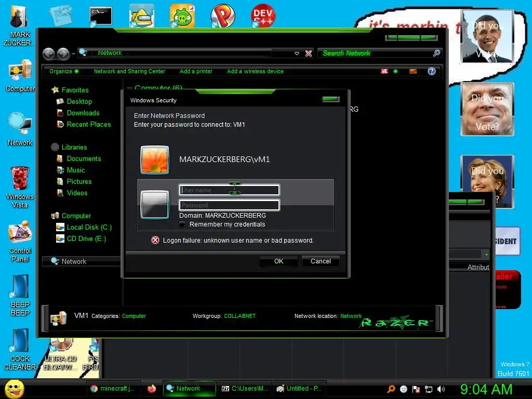
Task: Open CD Drive (E:) in navigation pane
Action: pyautogui.click(x=86, y=239)
